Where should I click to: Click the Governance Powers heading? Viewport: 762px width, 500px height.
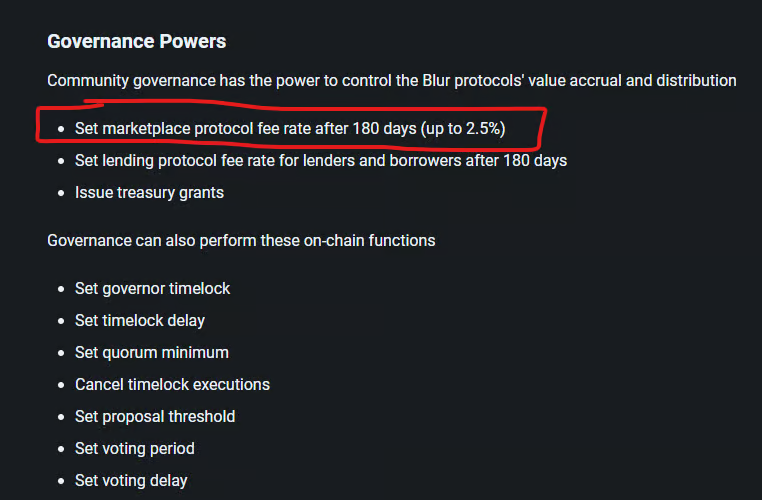[x=136, y=42]
